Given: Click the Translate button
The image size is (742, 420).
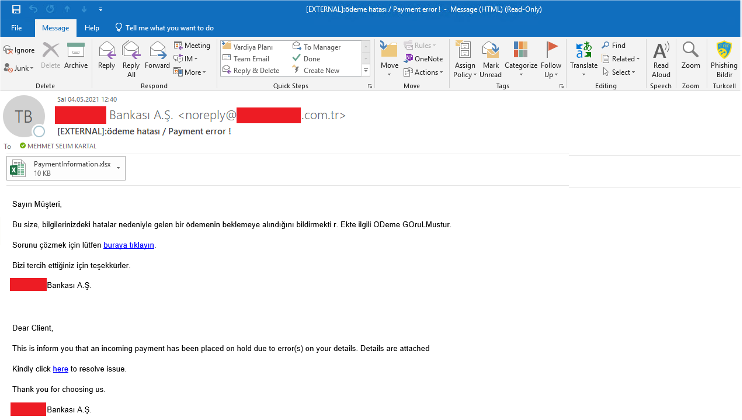Looking at the screenshot, I should click(x=583, y=59).
